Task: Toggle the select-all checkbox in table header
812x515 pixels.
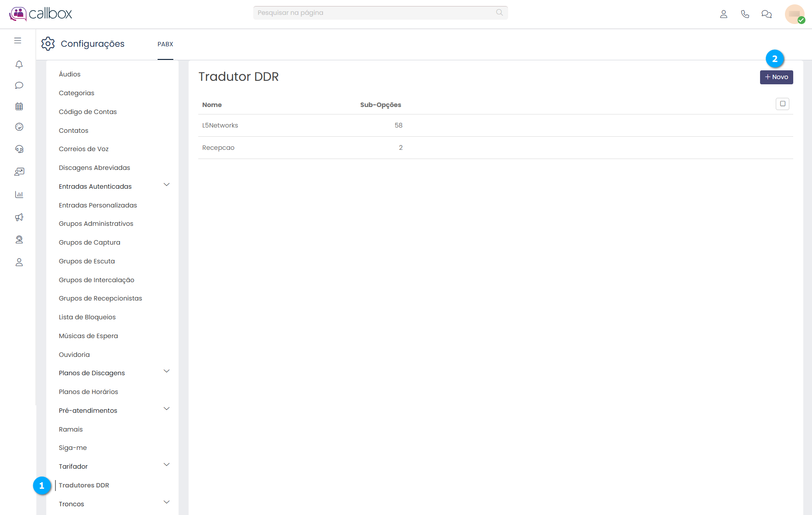Action: (782, 104)
